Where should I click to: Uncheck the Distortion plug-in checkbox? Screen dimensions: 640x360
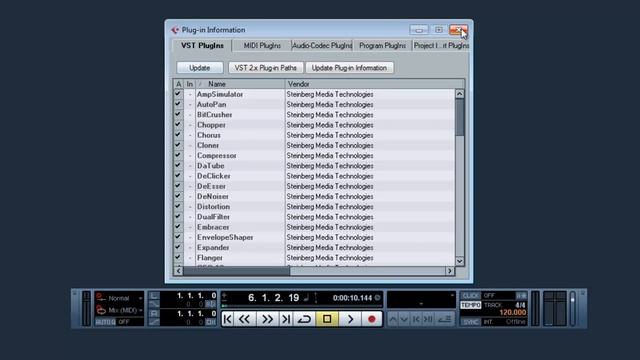pyautogui.click(x=178, y=206)
